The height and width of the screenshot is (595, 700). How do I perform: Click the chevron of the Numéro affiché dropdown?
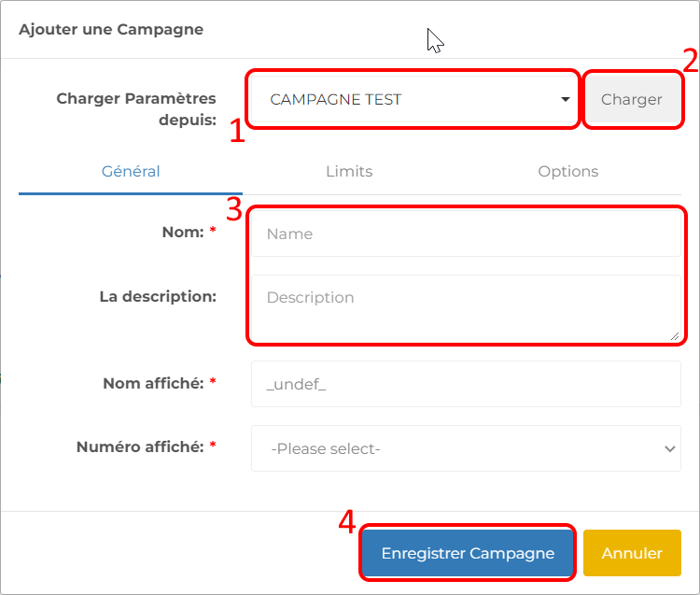pyautogui.click(x=669, y=449)
